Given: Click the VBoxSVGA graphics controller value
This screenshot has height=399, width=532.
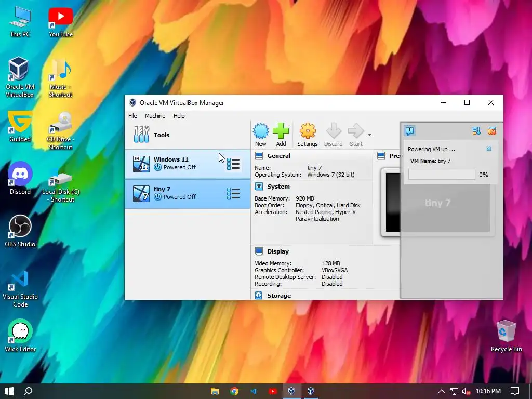Looking at the screenshot, I should point(335,270).
